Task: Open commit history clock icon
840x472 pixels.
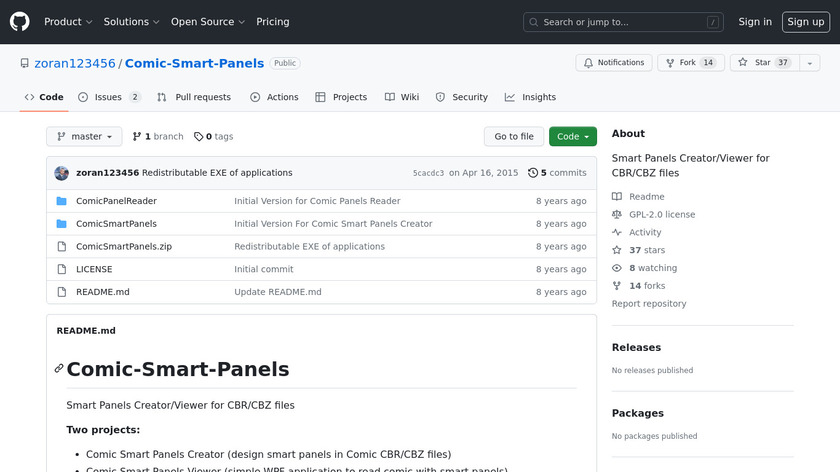Action: tap(533, 173)
